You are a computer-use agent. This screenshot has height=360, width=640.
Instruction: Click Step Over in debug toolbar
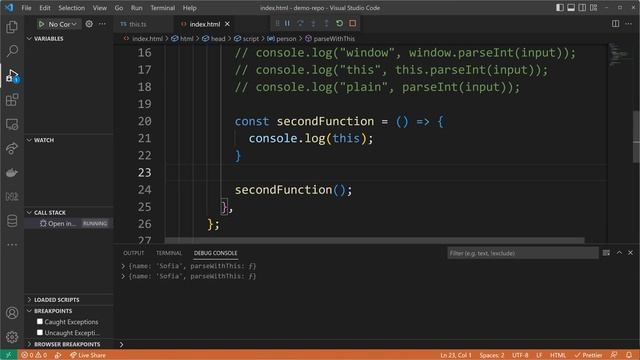(x=300, y=24)
